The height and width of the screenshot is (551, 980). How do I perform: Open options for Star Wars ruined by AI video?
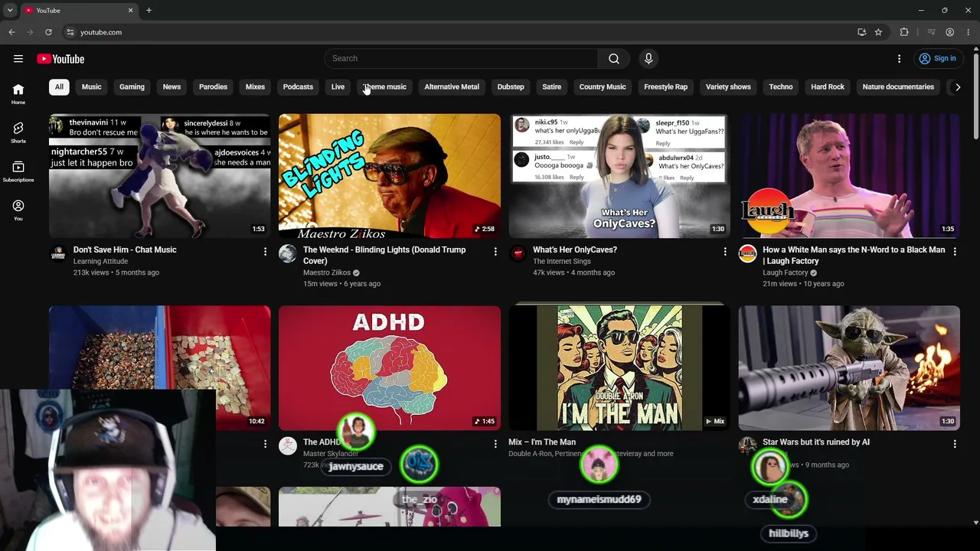(x=955, y=443)
